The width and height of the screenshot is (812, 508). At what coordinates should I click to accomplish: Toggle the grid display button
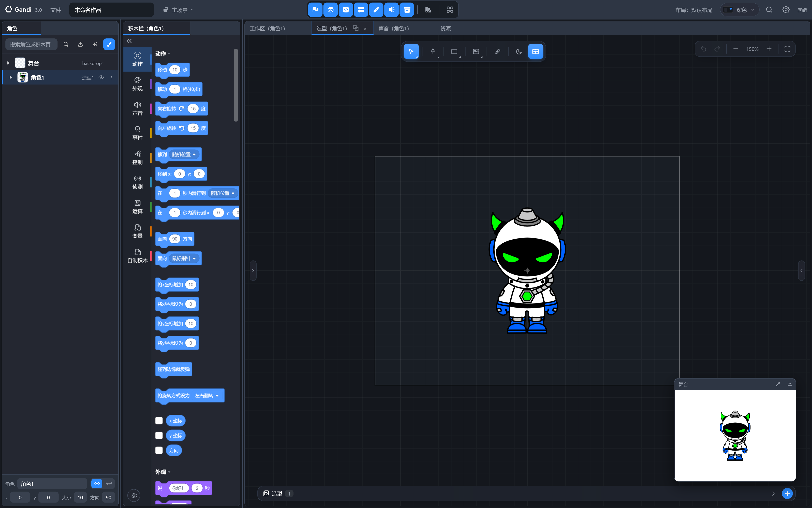[535, 51]
